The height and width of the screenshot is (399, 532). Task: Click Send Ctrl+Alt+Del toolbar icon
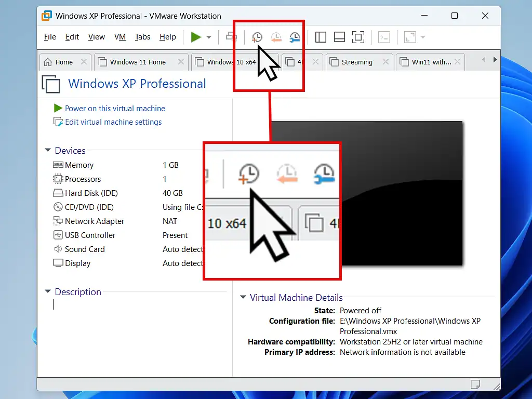(231, 37)
